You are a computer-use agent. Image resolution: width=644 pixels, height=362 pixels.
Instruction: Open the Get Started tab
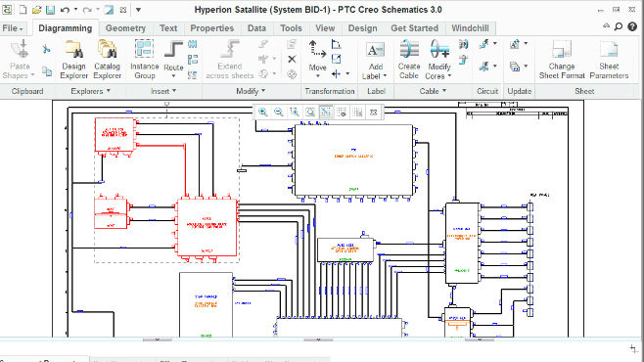(414, 28)
